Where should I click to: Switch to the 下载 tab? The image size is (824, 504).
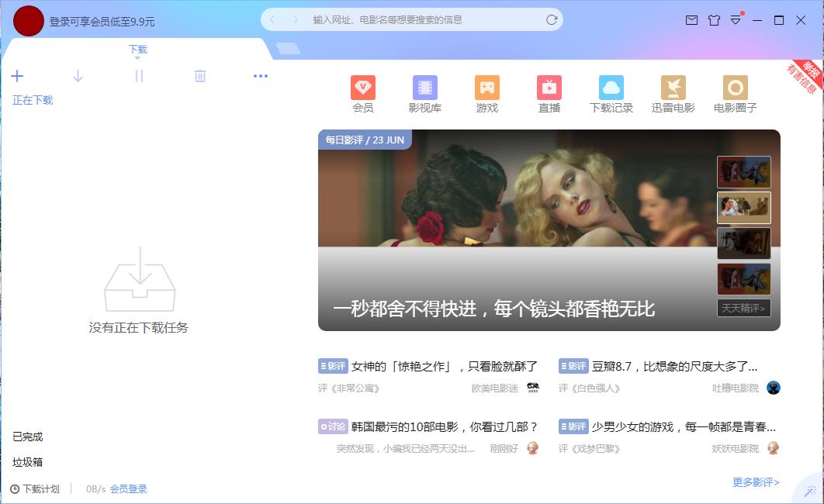click(138, 48)
